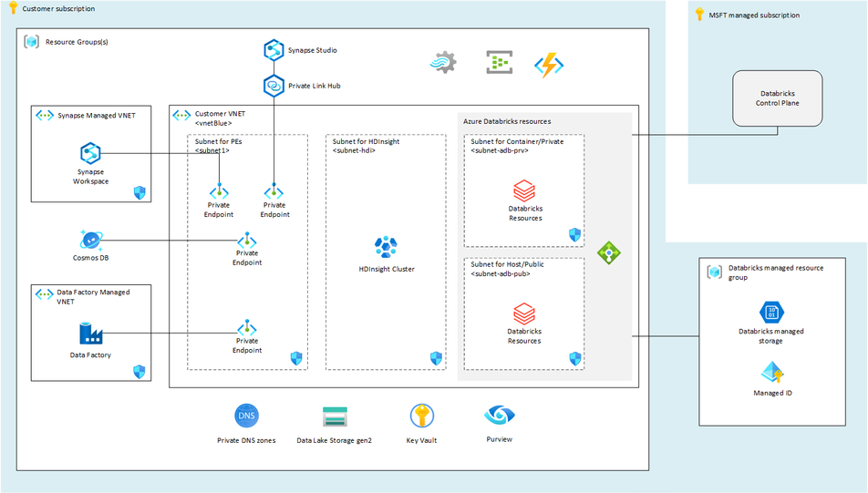Click shield icon in Synapse Managed VNET

[x=140, y=192]
